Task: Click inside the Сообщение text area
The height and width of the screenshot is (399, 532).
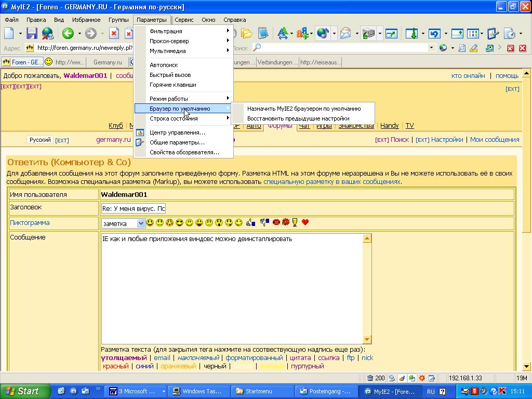Action: click(232, 289)
